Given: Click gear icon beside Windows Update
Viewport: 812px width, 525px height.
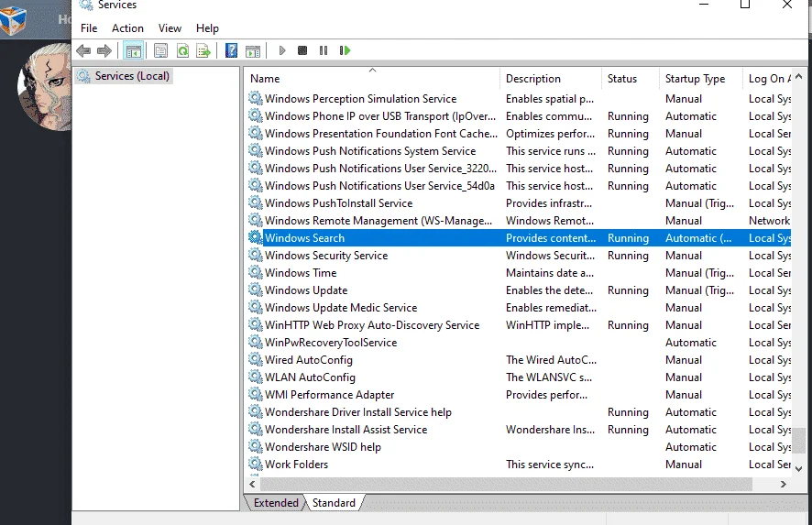Looking at the screenshot, I should pyautogui.click(x=256, y=290).
